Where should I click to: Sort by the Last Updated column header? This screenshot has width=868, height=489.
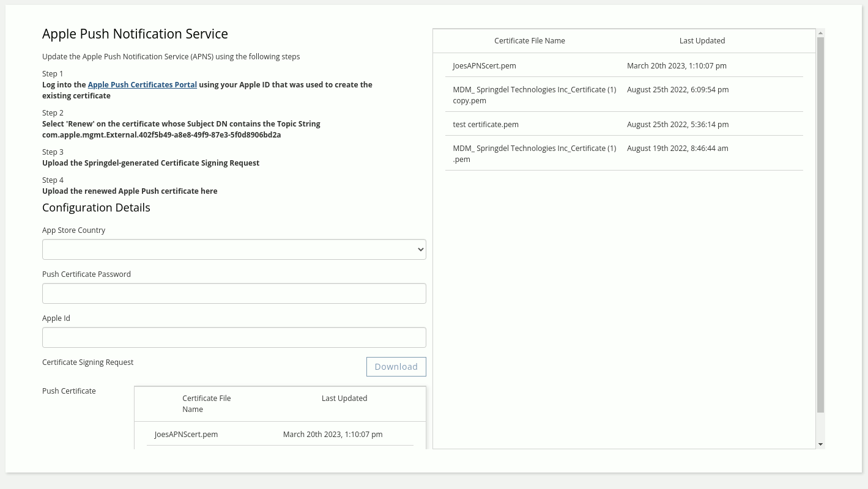702,40
